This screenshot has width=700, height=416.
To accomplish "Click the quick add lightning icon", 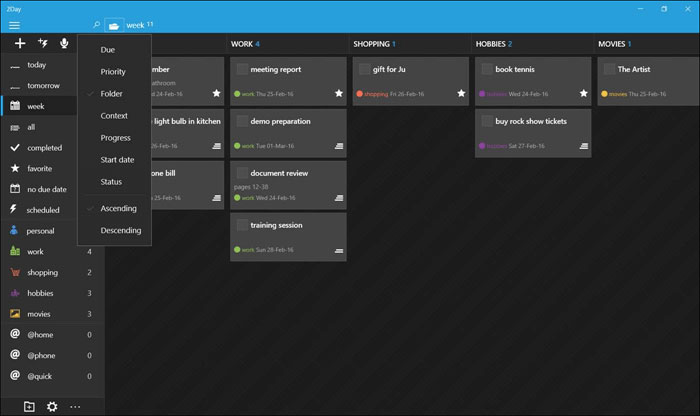I will [x=42, y=43].
